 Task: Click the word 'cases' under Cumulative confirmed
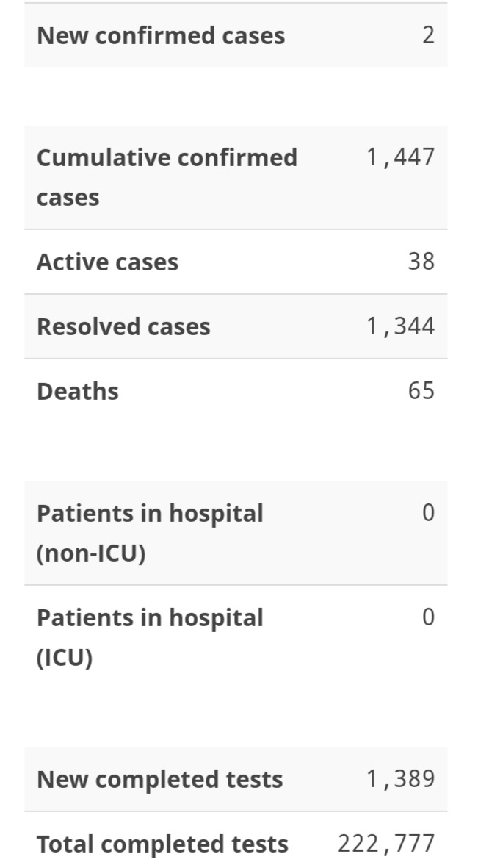pyautogui.click(x=68, y=198)
